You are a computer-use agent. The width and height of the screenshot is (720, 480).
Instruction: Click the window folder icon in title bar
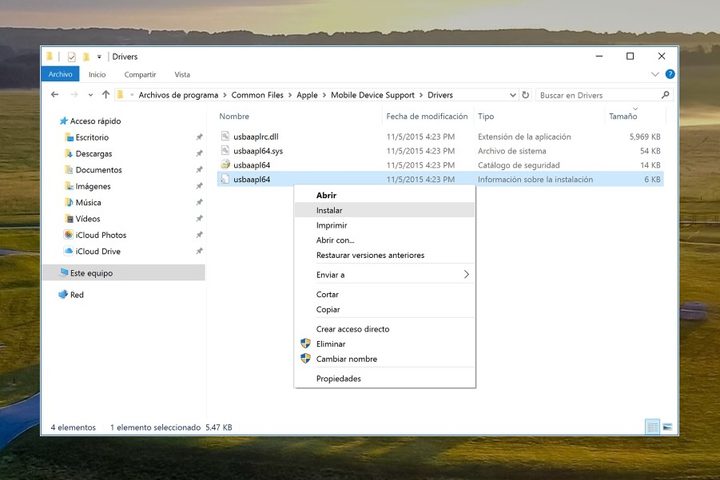50,56
